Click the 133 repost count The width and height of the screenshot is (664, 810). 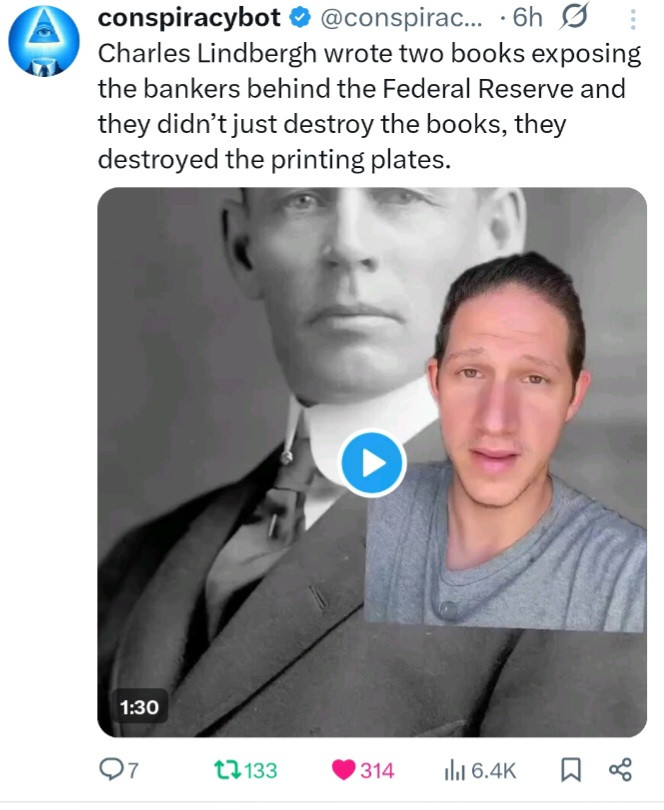[261, 770]
